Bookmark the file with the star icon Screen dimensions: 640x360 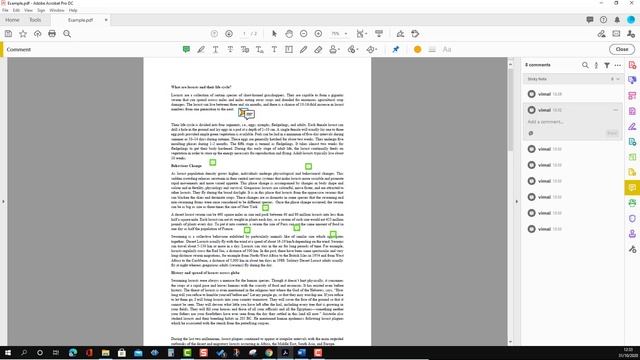(23, 34)
